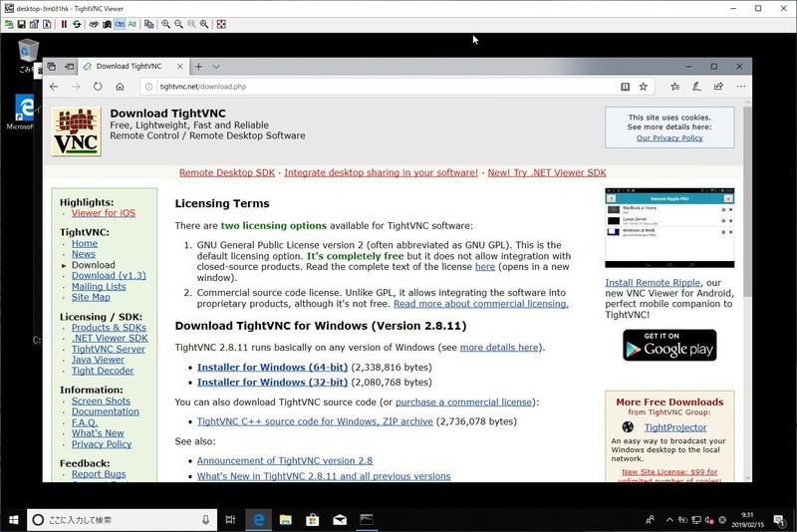
Task: Go back in Edge browser
Action: point(54,87)
